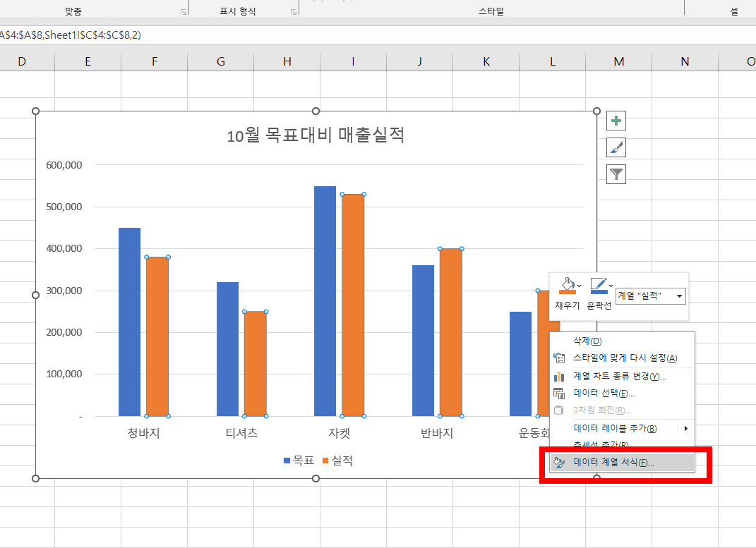Click the select data table icon

click(x=559, y=394)
